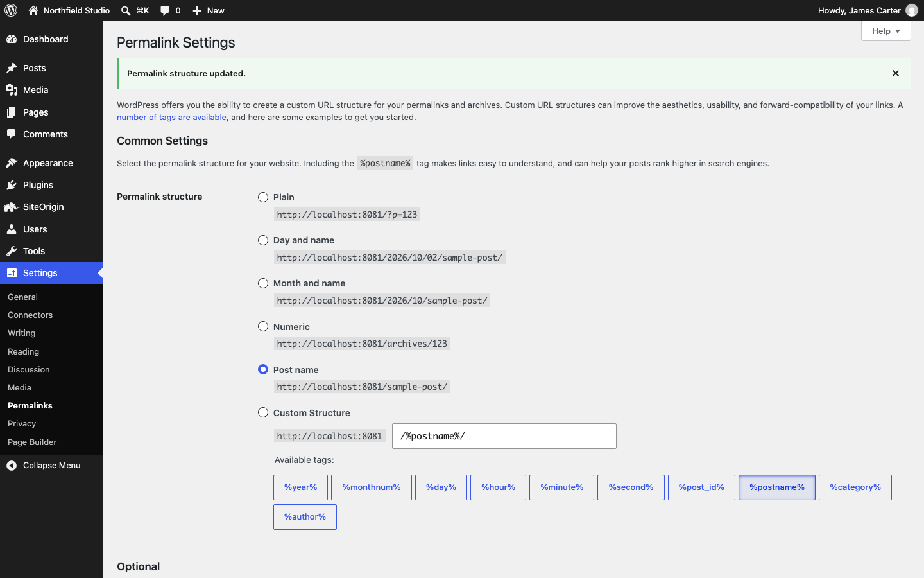
Task: Click the Plugins plug icon
Action: 12,185
